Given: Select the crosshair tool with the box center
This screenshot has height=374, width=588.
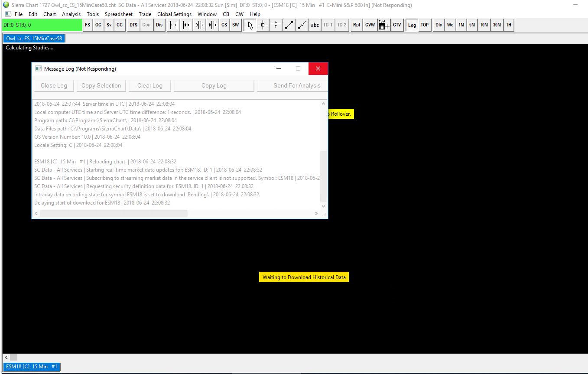Looking at the screenshot, I should [263, 25].
